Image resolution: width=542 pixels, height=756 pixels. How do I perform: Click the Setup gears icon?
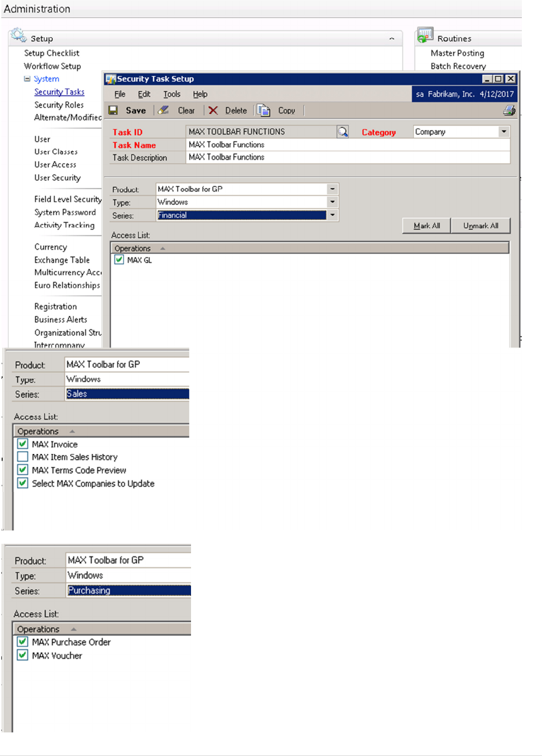[18, 36]
